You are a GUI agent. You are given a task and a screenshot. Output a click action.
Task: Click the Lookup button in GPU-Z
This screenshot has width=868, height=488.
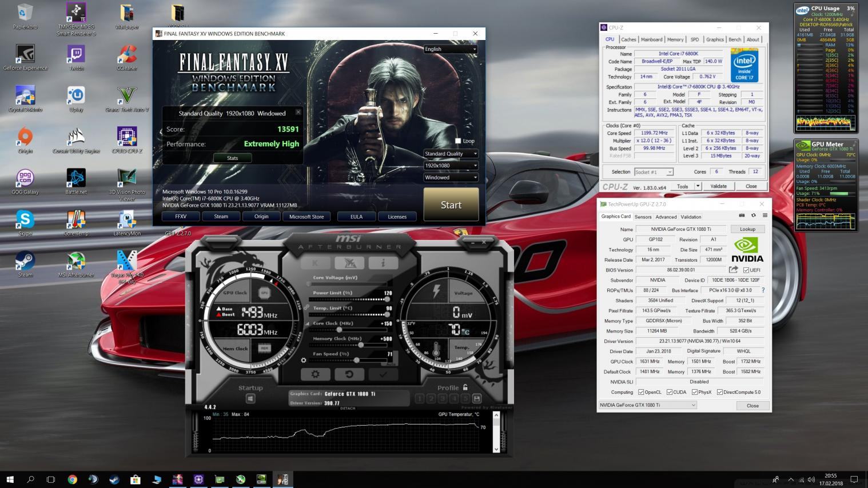click(x=747, y=229)
